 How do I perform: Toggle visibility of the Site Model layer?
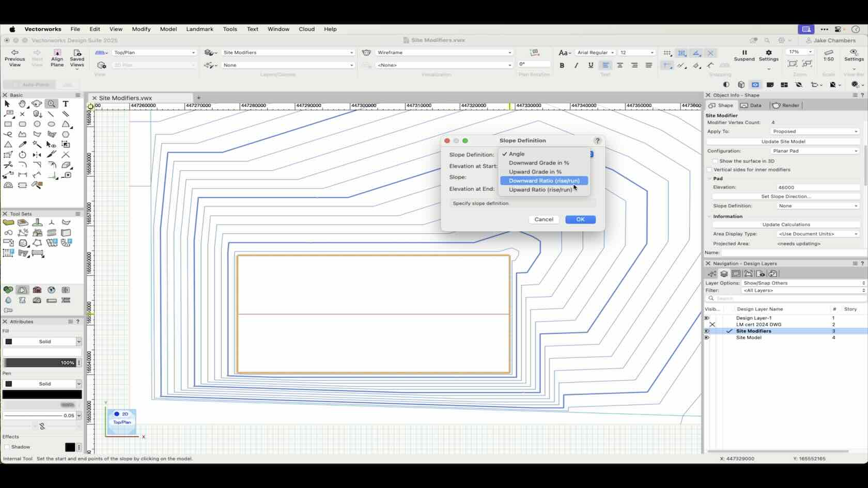(706, 338)
